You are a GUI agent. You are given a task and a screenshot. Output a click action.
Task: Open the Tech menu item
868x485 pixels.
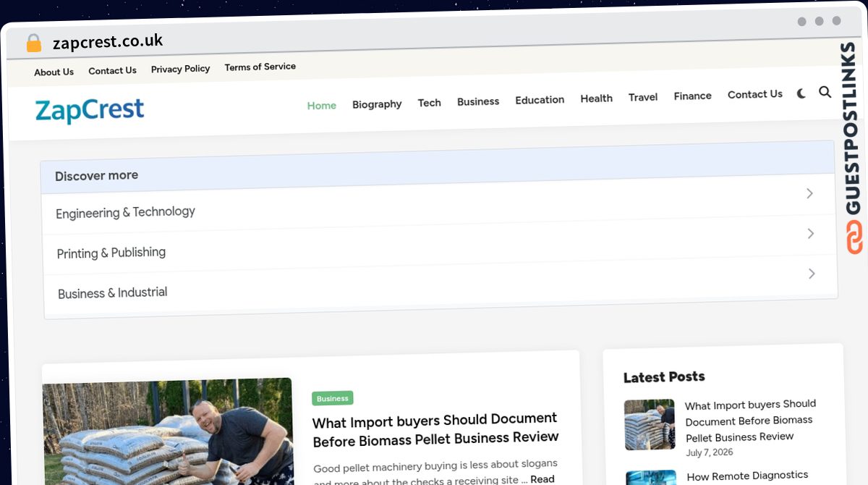430,103
